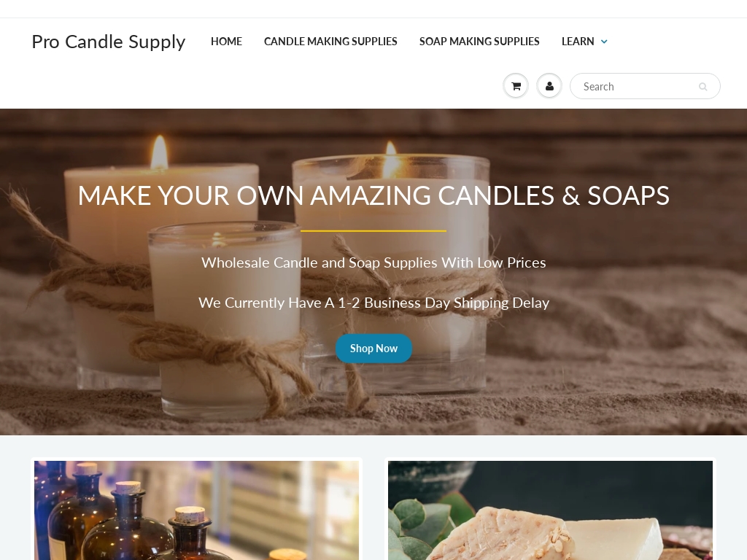Click the magnifier icon in search box
This screenshot has width=747, height=560.
coord(703,87)
